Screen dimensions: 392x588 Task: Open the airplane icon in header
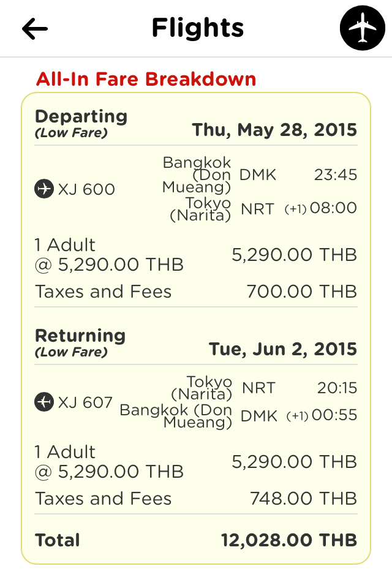[363, 28]
